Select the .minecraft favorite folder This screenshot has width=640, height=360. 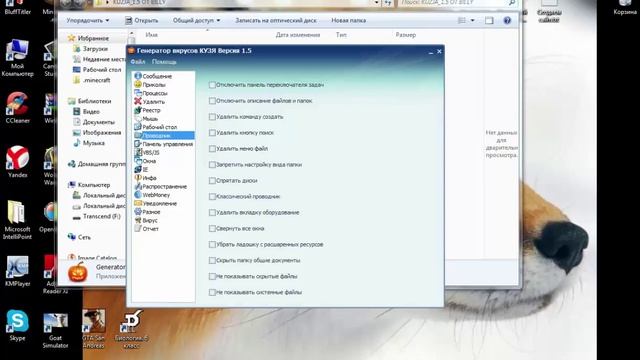click(x=92, y=80)
